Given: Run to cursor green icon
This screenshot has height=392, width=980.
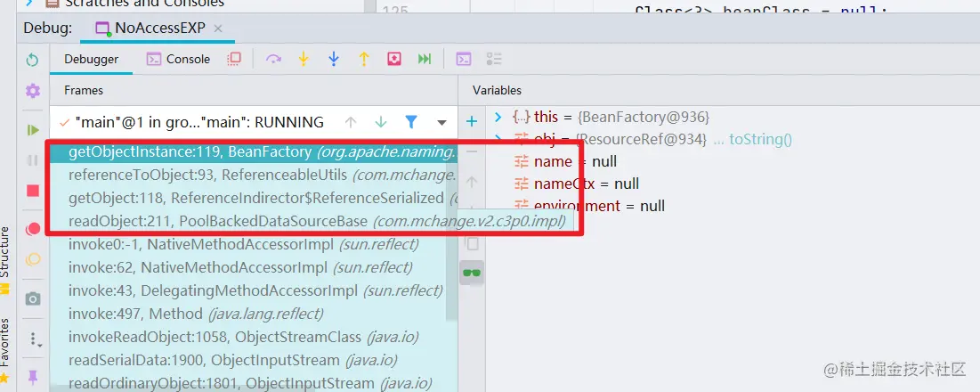Looking at the screenshot, I should click(x=425, y=59).
